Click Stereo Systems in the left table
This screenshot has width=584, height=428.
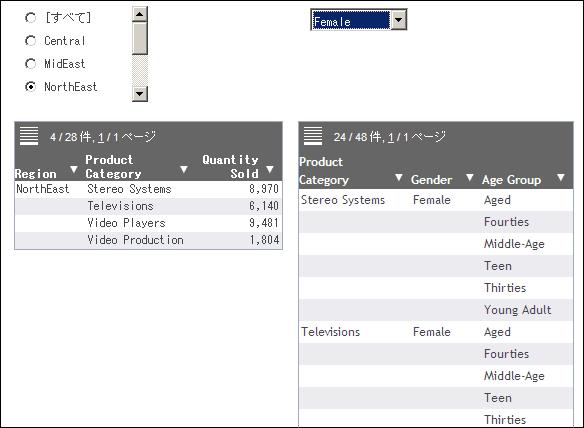coord(129,189)
